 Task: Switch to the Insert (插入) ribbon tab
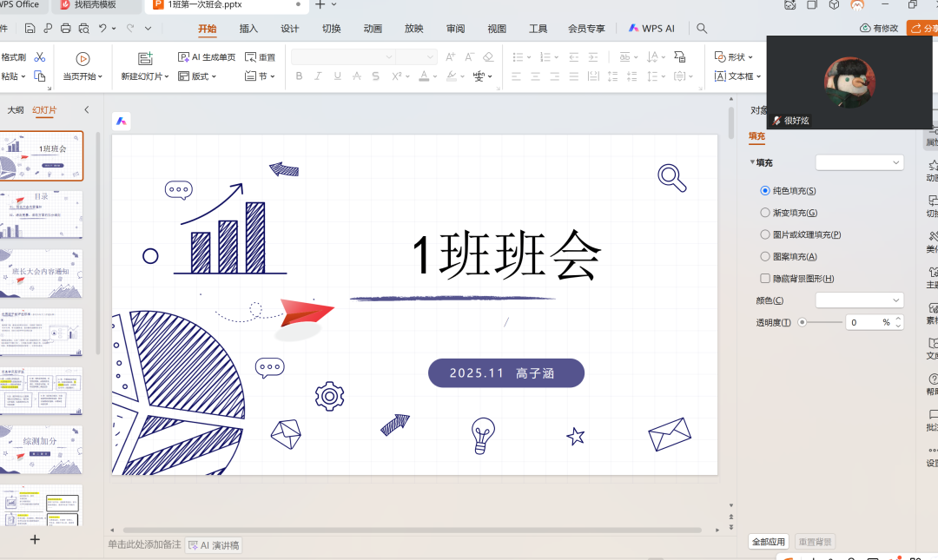[248, 29]
